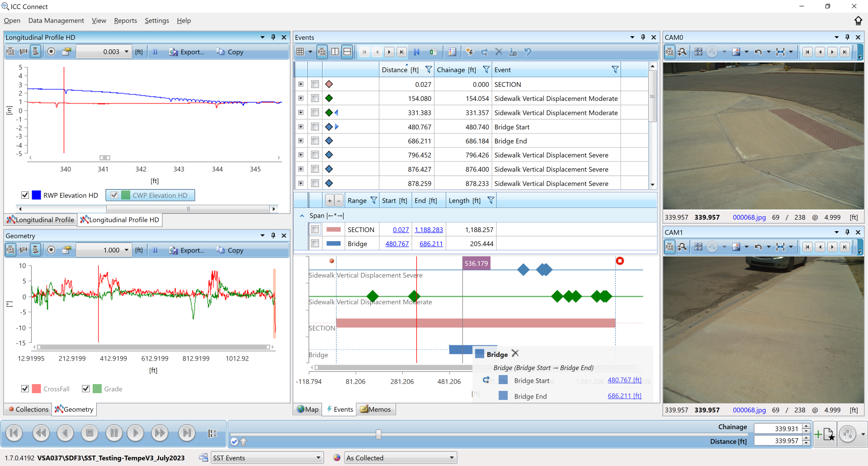Click the delete event X icon
The image size is (868, 466).
[499, 52]
